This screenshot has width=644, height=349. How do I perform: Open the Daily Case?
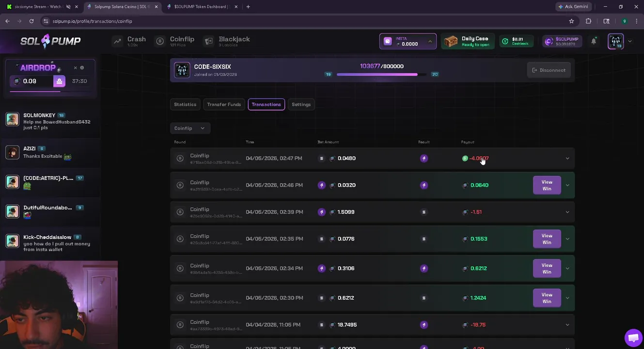[x=467, y=41]
